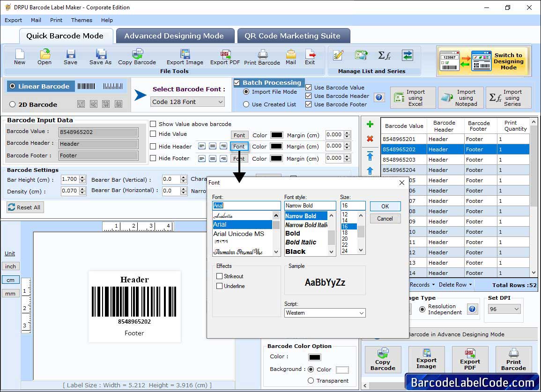
Task: Click Copy Barcode button at bottom right
Action: (383, 360)
